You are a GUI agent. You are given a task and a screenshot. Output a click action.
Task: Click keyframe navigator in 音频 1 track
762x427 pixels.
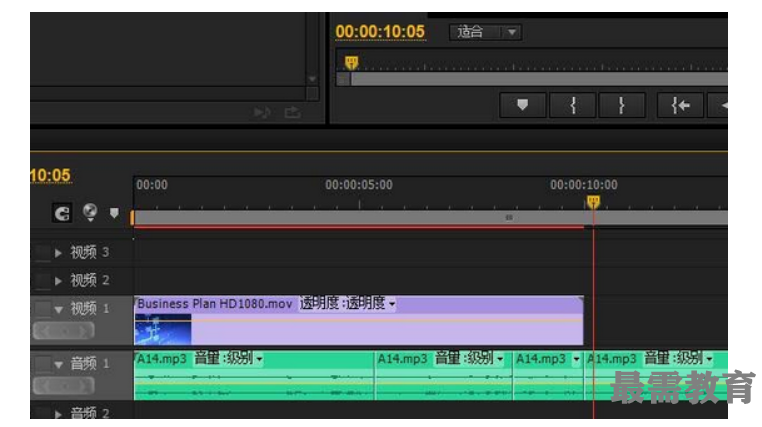(x=63, y=386)
